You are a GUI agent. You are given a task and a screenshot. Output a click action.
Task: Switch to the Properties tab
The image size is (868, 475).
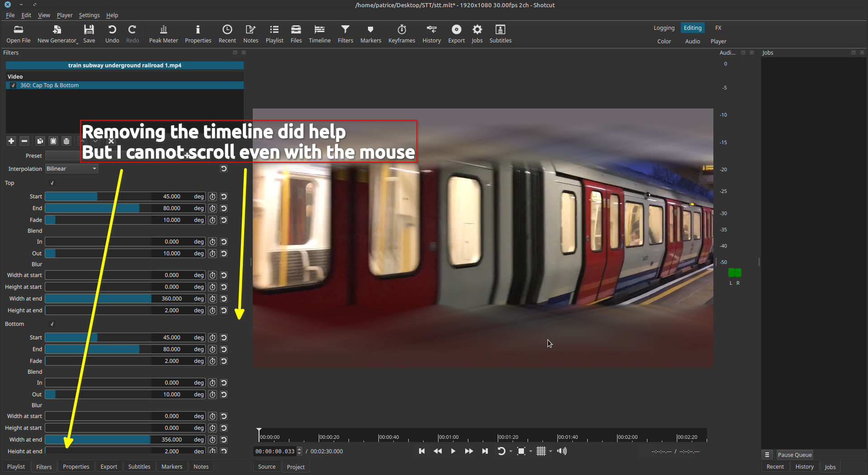click(x=76, y=467)
